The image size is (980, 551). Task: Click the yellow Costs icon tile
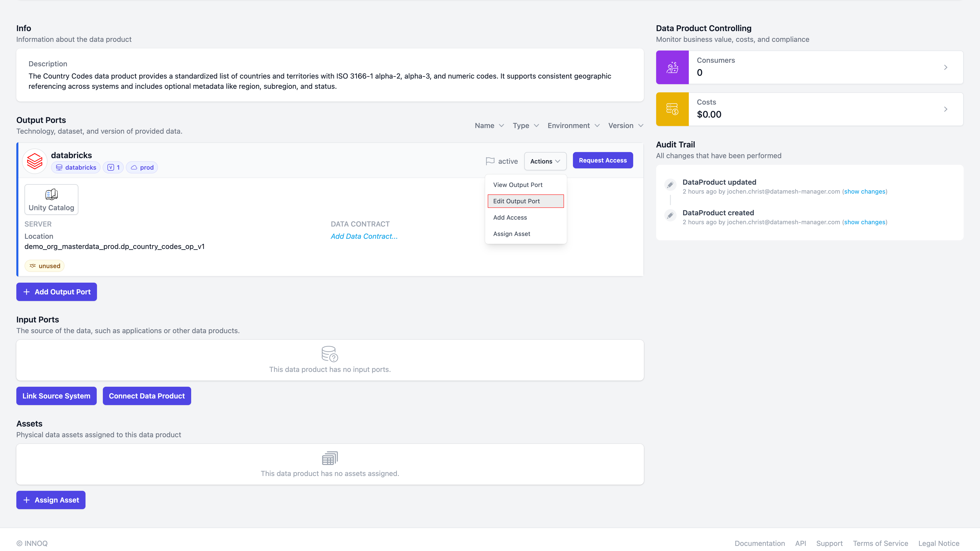pyautogui.click(x=672, y=109)
